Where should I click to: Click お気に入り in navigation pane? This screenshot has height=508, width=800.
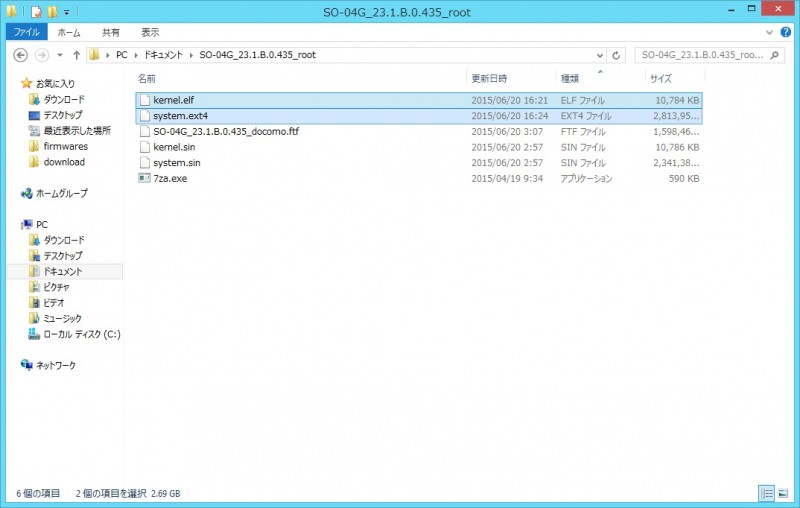[x=55, y=83]
